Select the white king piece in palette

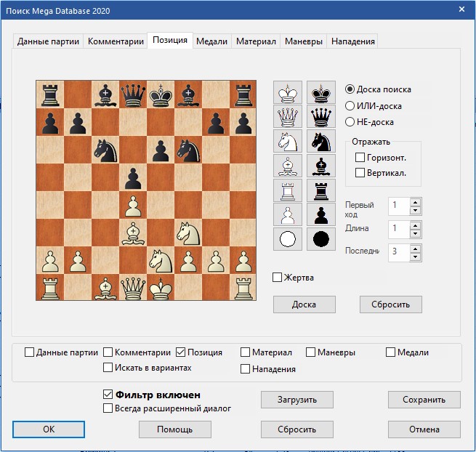(288, 93)
